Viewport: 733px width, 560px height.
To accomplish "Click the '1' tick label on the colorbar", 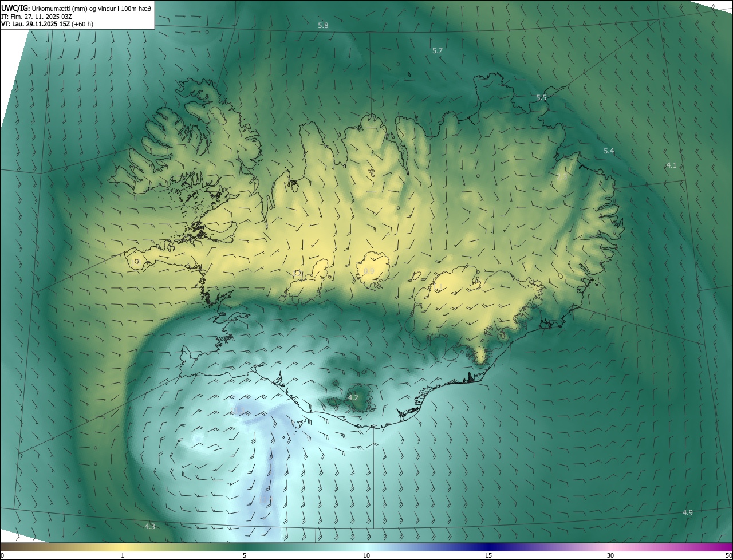I will pyautogui.click(x=123, y=556).
